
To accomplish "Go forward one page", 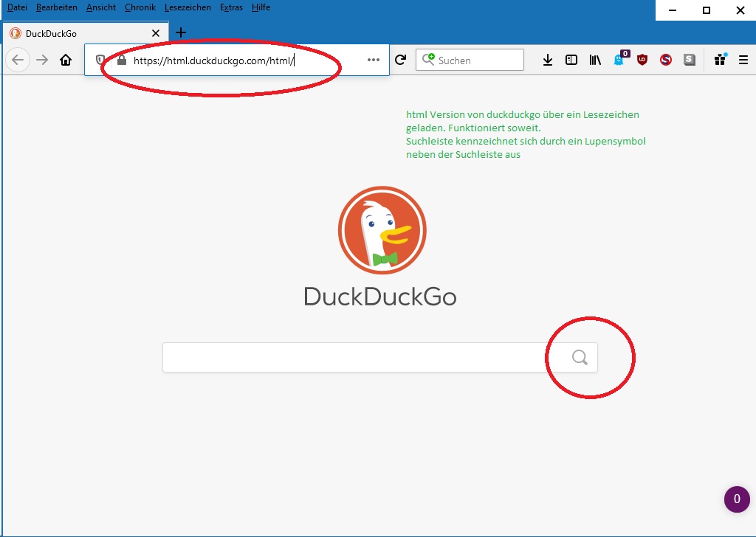I will pos(42,60).
